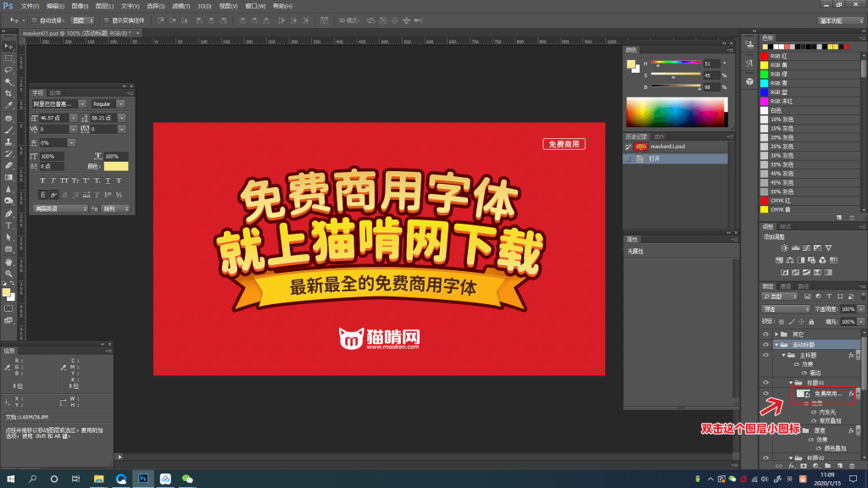Select the Crop tool
868x488 pixels.
point(8,93)
